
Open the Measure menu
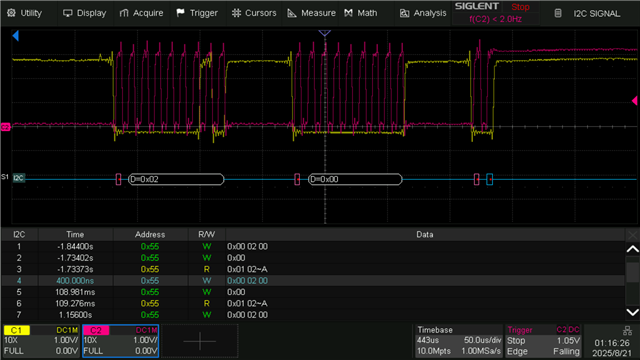point(311,13)
